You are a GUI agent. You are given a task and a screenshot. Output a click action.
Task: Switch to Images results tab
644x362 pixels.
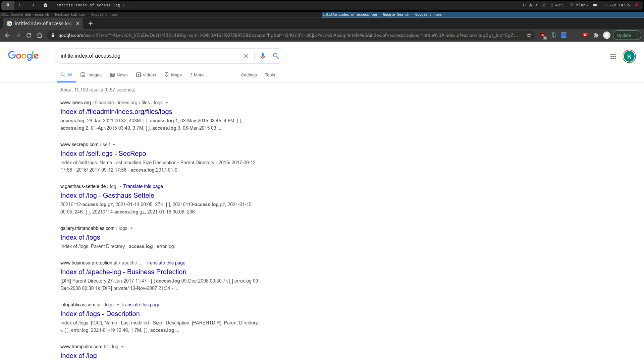tap(91, 75)
